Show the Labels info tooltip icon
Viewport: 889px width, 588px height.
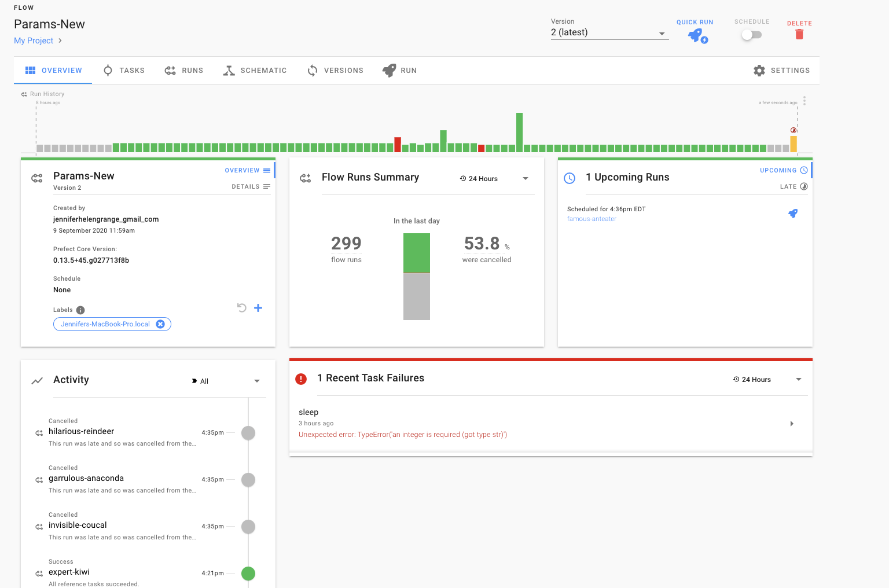[80, 310]
